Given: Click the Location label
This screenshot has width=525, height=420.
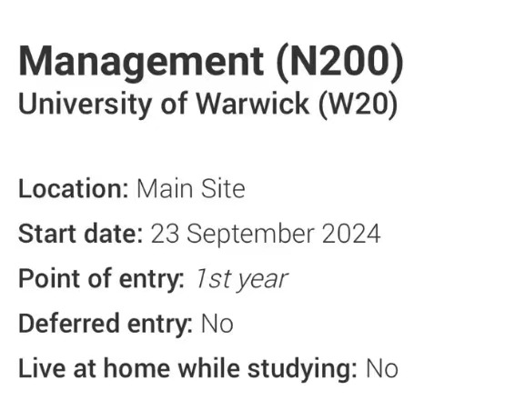Looking at the screenshot, I should click(x=74, y=189).
